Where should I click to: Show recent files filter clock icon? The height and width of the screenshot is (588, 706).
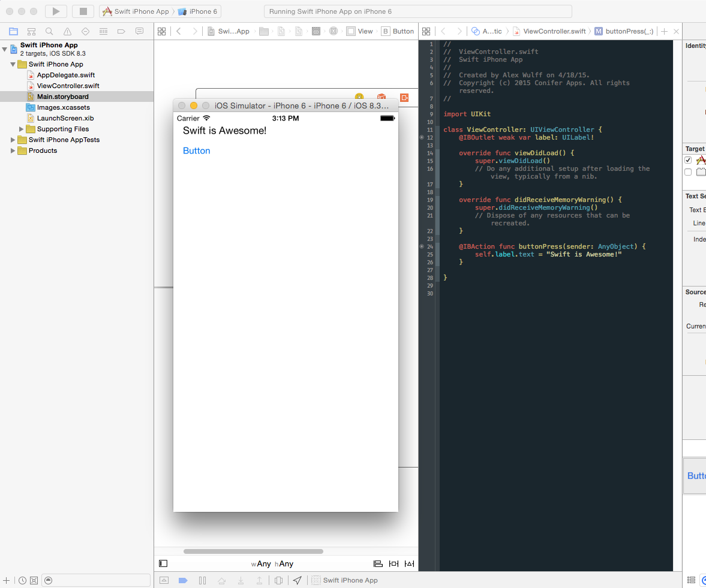(x=23, y=580)
